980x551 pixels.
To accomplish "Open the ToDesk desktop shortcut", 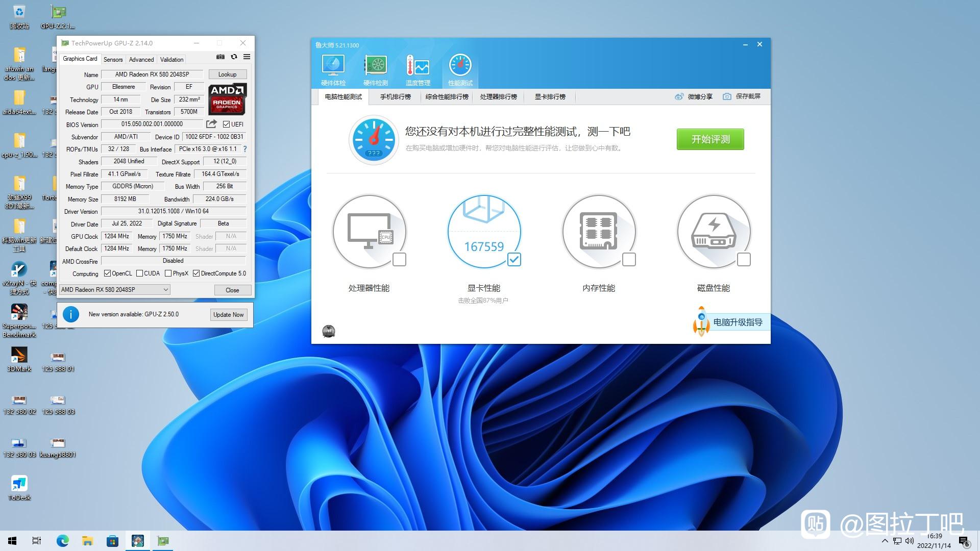I will [19, 488].
